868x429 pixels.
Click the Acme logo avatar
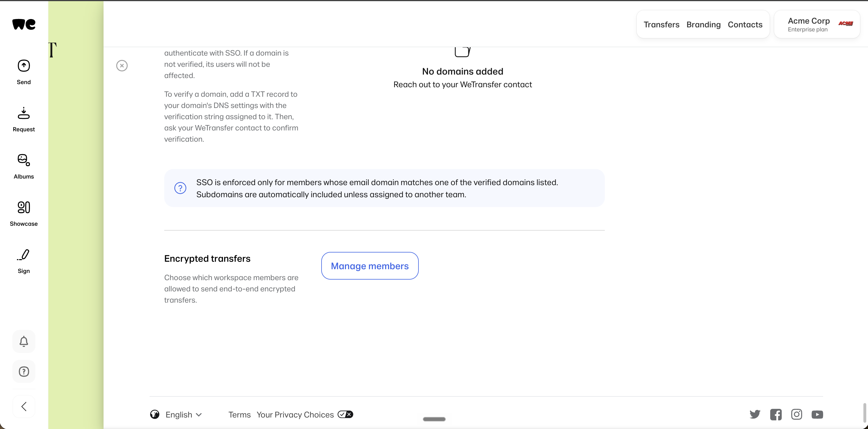click(x=846, y=24)
